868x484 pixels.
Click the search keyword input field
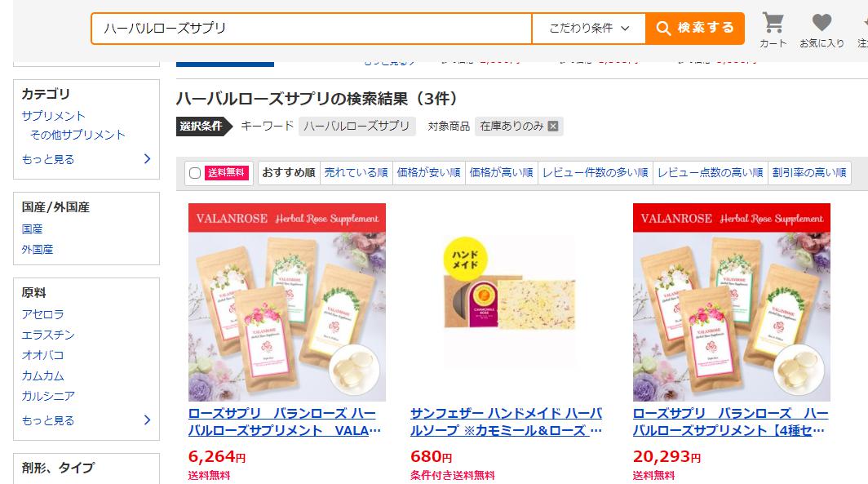point(311,28)
